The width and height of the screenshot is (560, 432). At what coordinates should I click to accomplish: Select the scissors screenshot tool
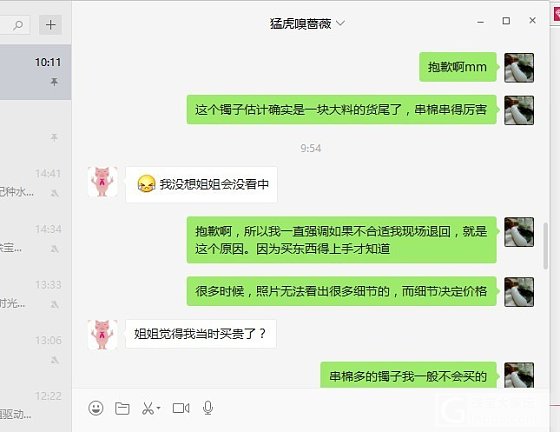coord(148,408)
